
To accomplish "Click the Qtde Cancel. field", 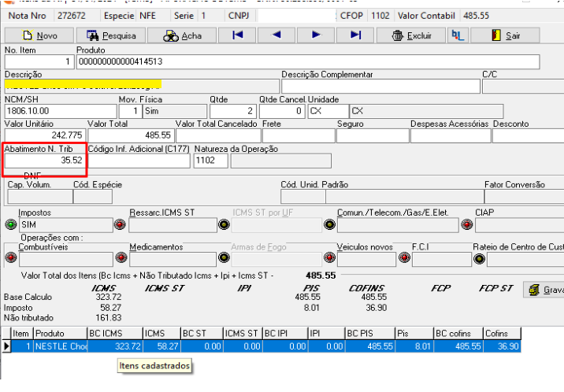I will [282, 111].
